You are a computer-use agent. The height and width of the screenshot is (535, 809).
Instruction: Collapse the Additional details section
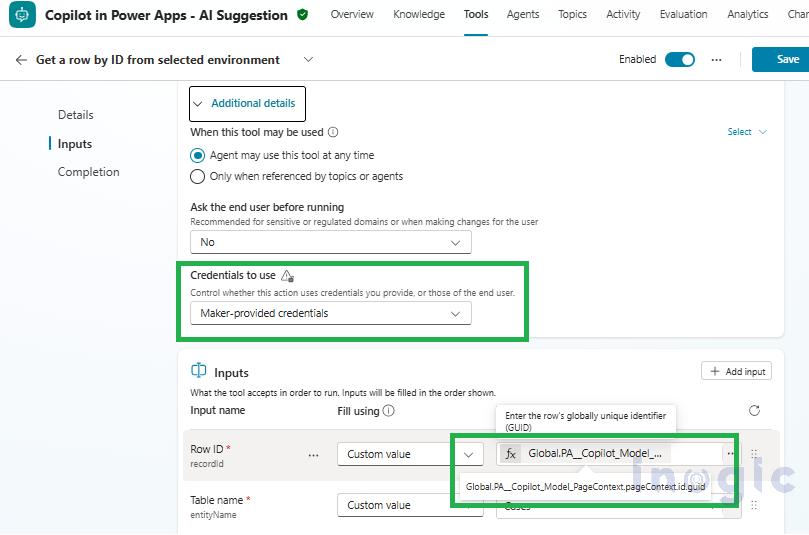(x=248, y=104)
